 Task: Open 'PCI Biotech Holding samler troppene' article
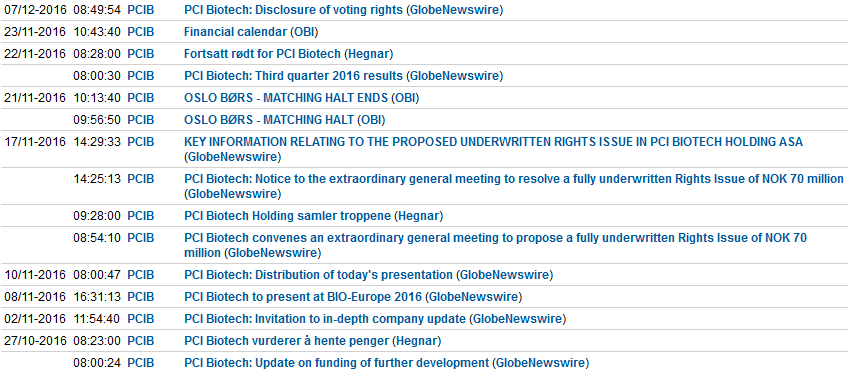[287, 216]
